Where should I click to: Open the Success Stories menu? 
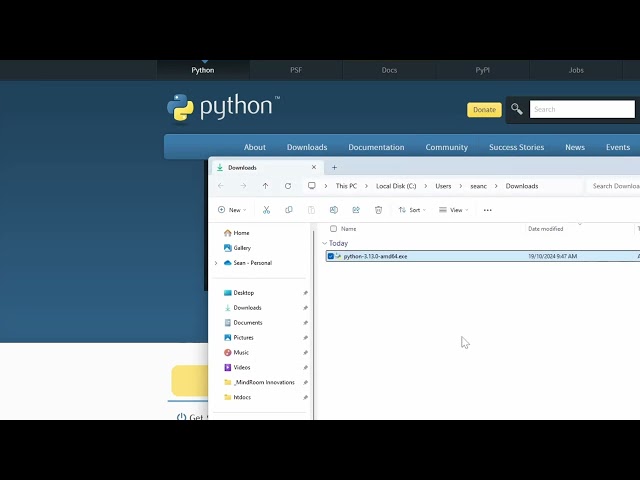[x=516, y=147]
